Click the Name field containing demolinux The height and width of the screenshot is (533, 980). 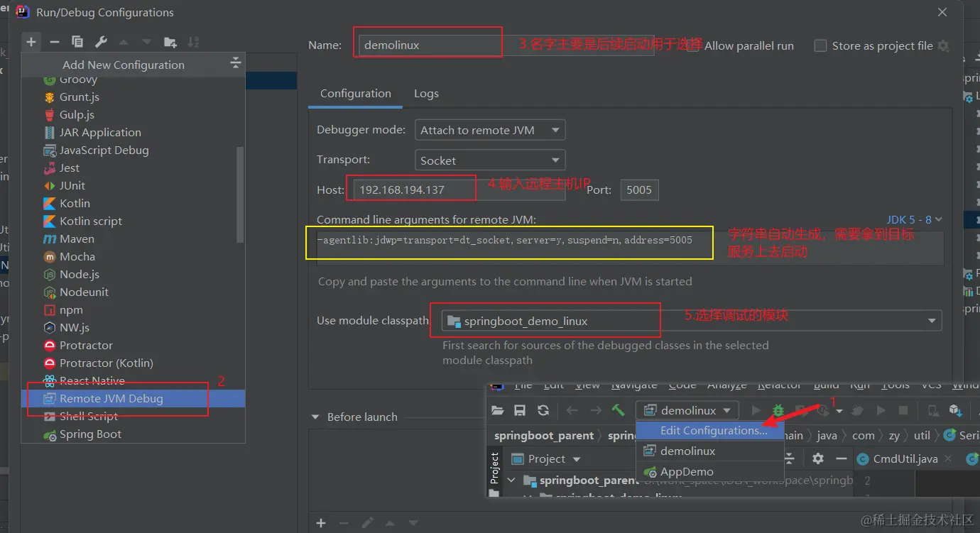coord(506,45)
